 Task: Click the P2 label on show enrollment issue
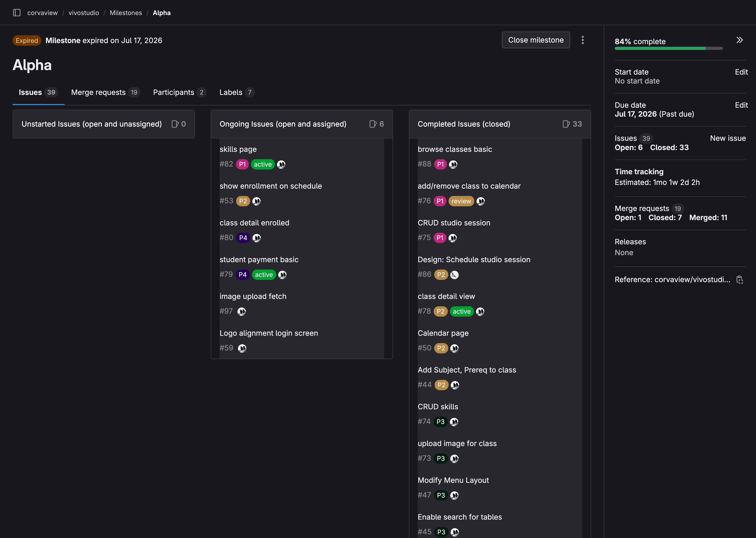click(243, 201)
